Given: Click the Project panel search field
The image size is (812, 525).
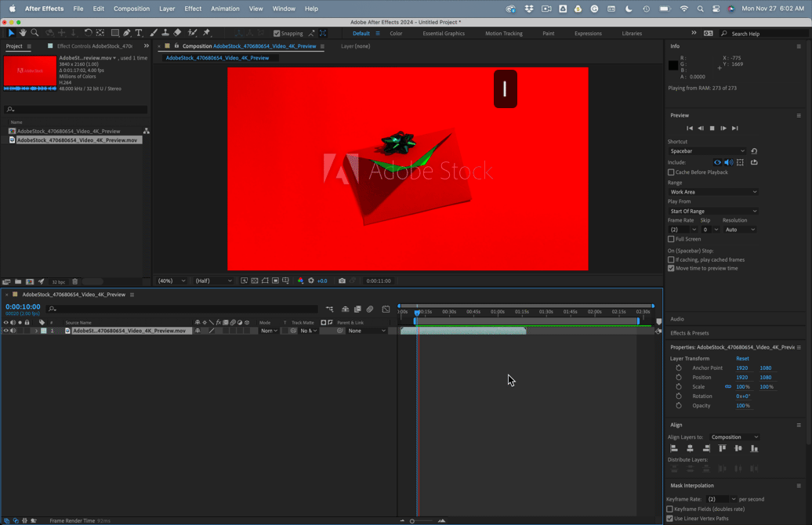Looking at the screenshot, I should point(75,109).
